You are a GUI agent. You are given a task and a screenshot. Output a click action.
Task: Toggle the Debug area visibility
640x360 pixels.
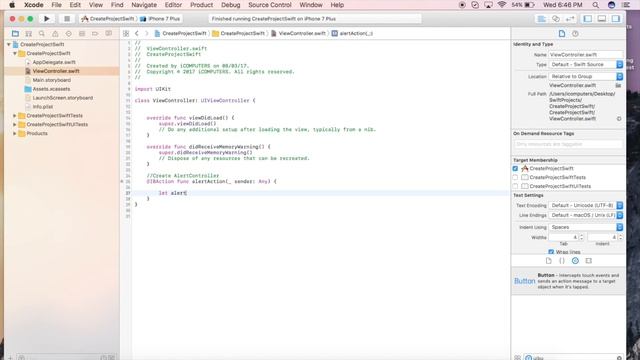pyautogui.click(x=602, y=19)
